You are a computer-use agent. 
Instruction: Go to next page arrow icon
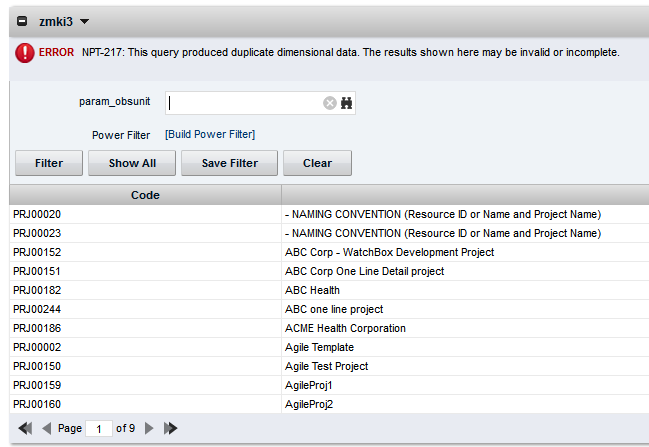[x=149, y=428]
